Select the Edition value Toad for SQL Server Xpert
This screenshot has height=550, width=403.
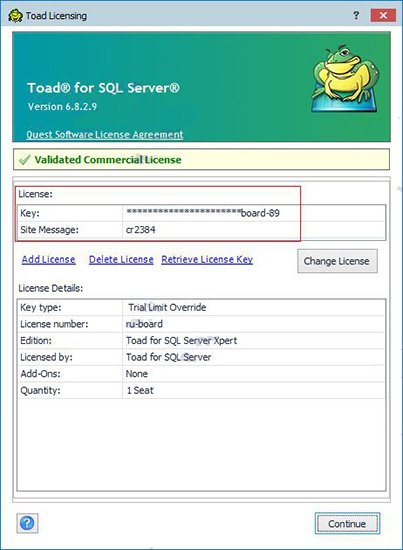tap(182, 341)
